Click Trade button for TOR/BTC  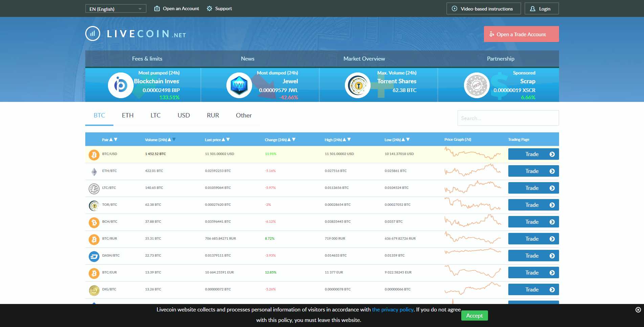[x=533, y=205]
